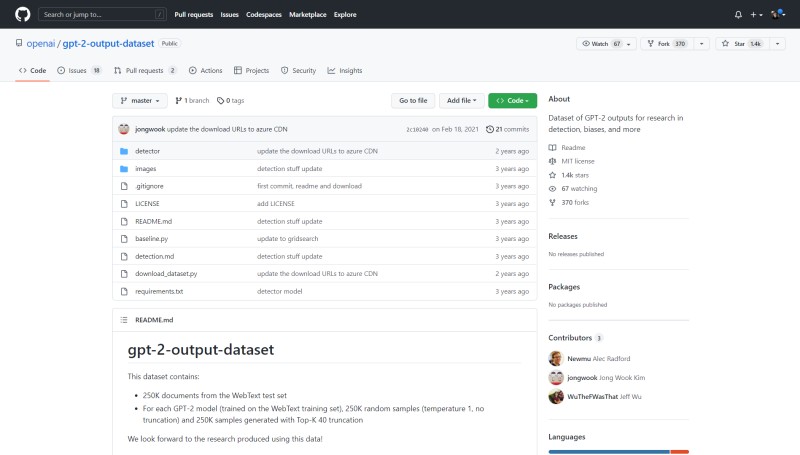Image resolution: width=800 pixels, height=455 pixels.
Task: Click the fork icon beside 370 forks
Action: point(553,203)
